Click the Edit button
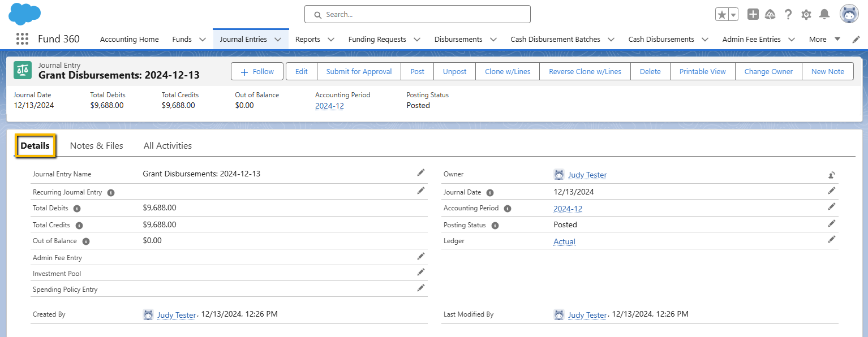The image size is (868, 337). pos(302,71)
